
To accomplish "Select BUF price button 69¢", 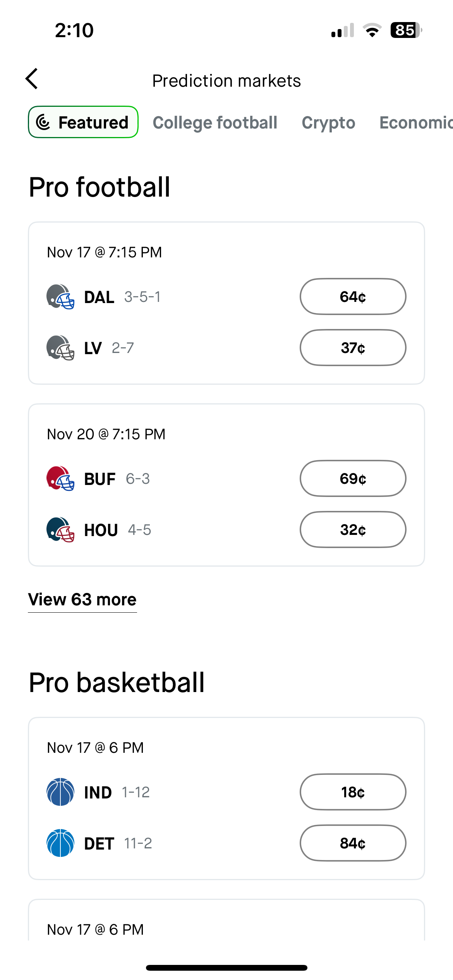I will [x=353, y=479].
